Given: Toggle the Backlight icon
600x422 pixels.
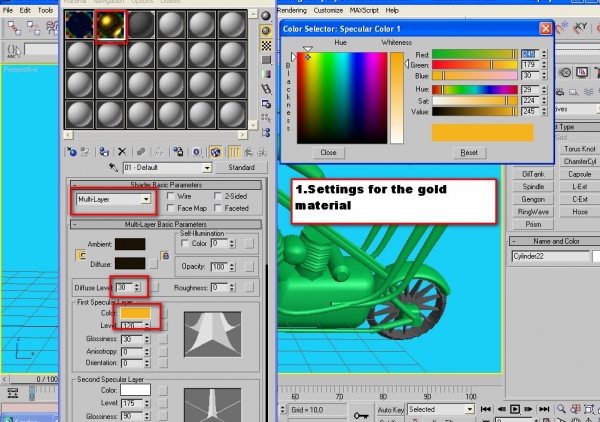Looking at the screenshot, I should 266,31.
